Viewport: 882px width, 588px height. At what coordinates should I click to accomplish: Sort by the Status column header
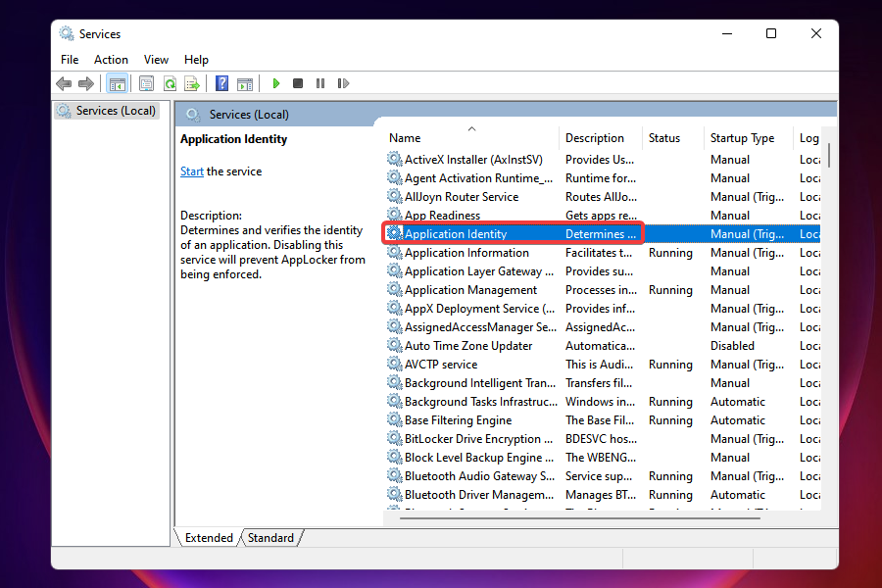click(x=663, y=138)
